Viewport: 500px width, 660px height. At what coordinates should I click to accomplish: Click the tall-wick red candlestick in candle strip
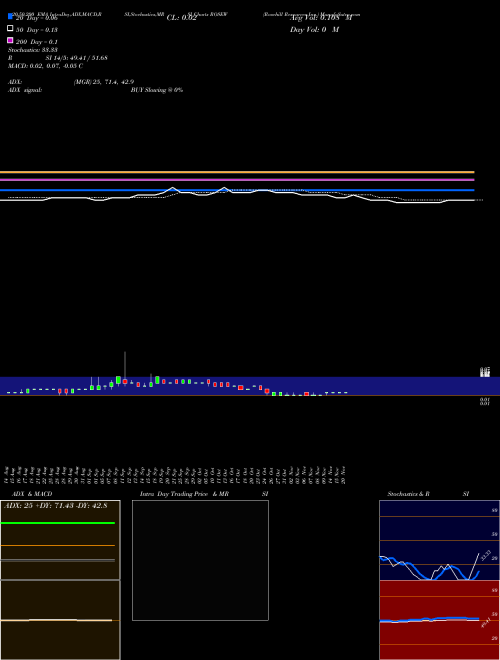click(x=125, y=381)
